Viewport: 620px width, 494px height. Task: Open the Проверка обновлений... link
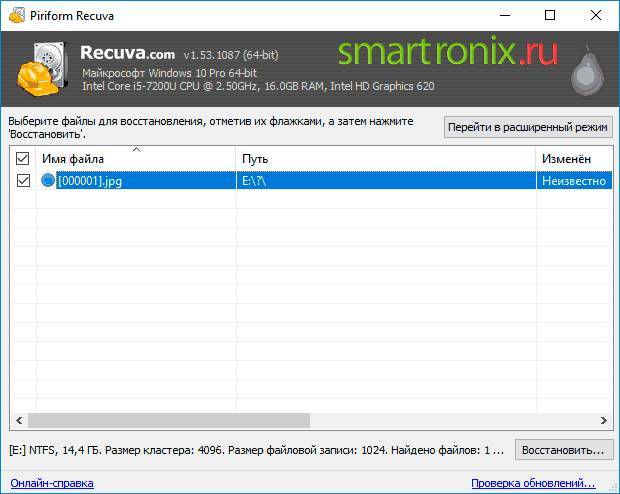(x=533, y=483)
